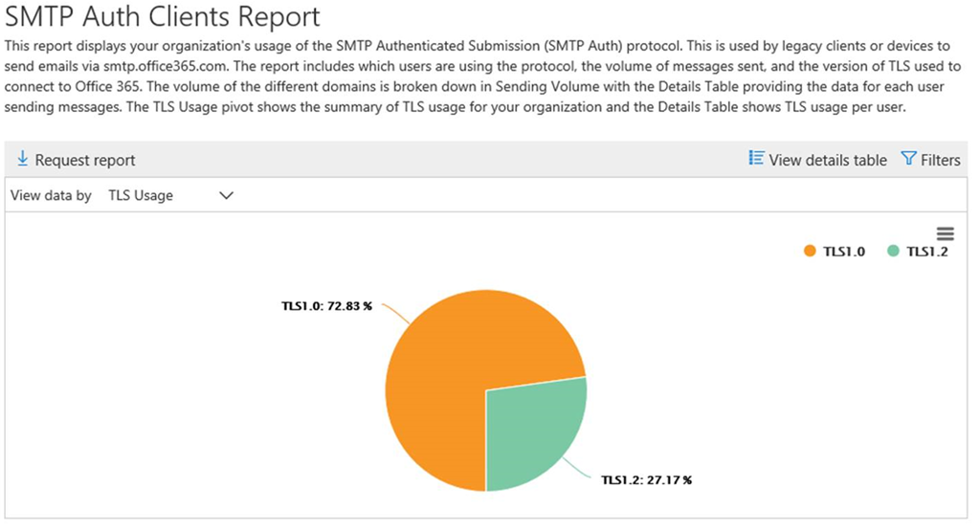Click the TLS1.2: 27.17 % data label
This screenshot has height=530, width=980.
point(647,480)
